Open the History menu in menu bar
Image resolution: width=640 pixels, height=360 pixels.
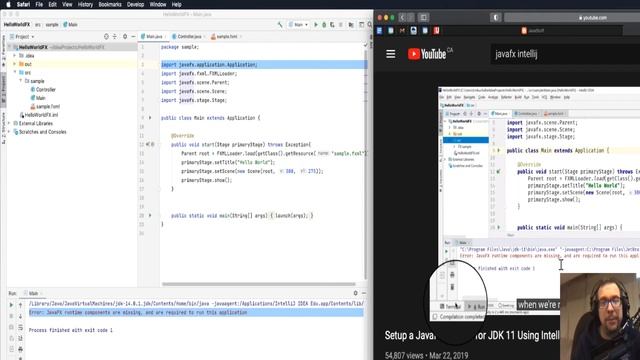point(85,4)
